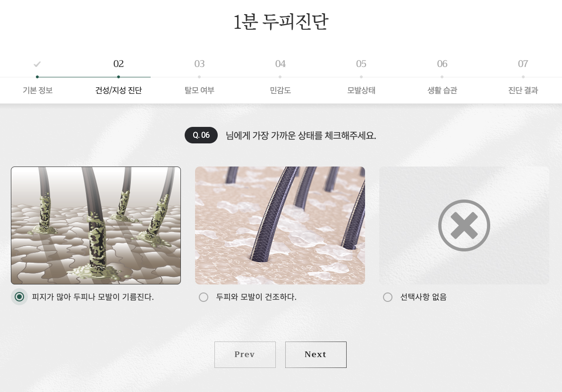The width and height of the screenshot is (562, 392).
Task: Open step 05 모발상태
Action: pos(361,76)
